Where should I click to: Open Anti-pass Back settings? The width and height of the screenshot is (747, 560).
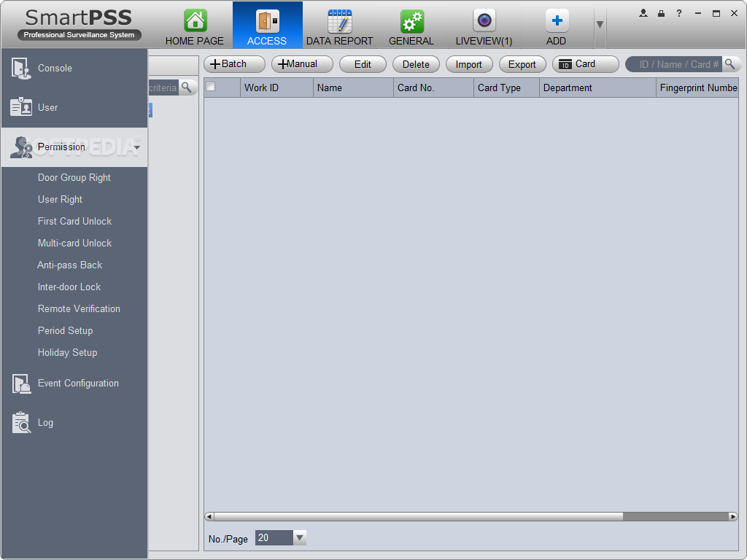tap(69, 265)
